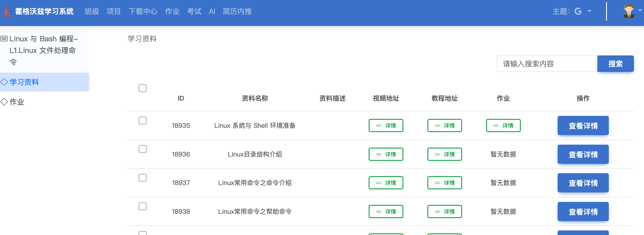Click the 操作 column header
The image size is (644, 235).
point(583,98)
